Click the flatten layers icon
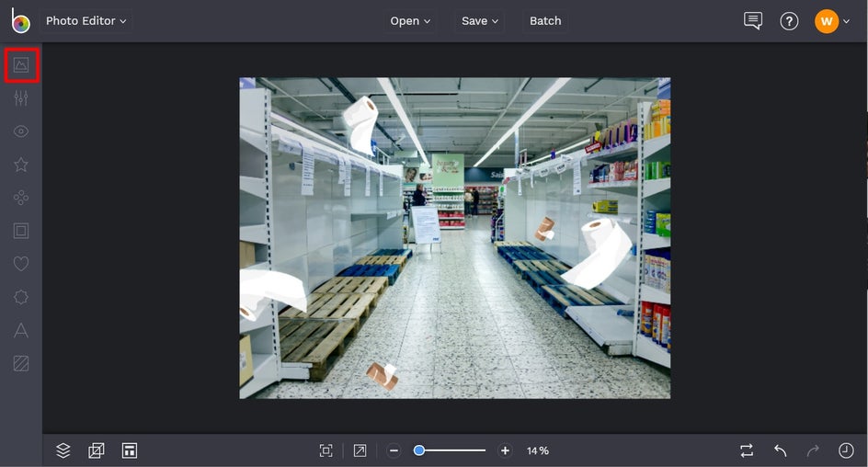Screen dimensions: 868x467 (x=97, y=450)
